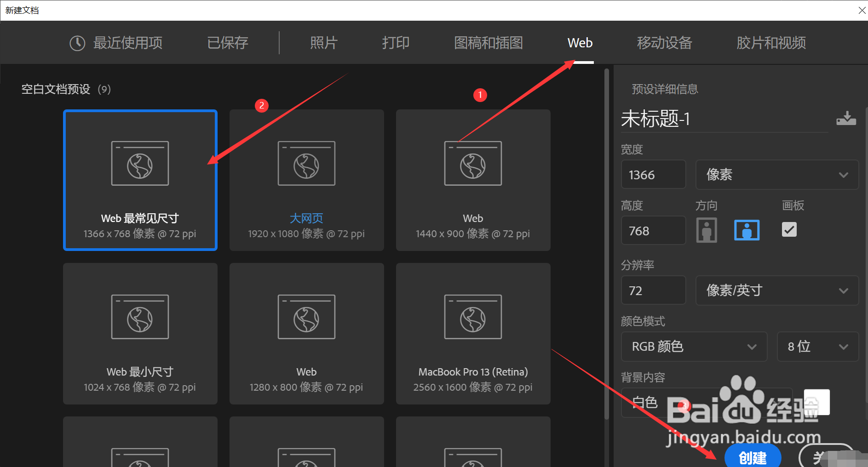Click the globe icon of Web 最小尺寸 preset
The width and height of the screenshot is (868, 467).
[x=140, y=317]
